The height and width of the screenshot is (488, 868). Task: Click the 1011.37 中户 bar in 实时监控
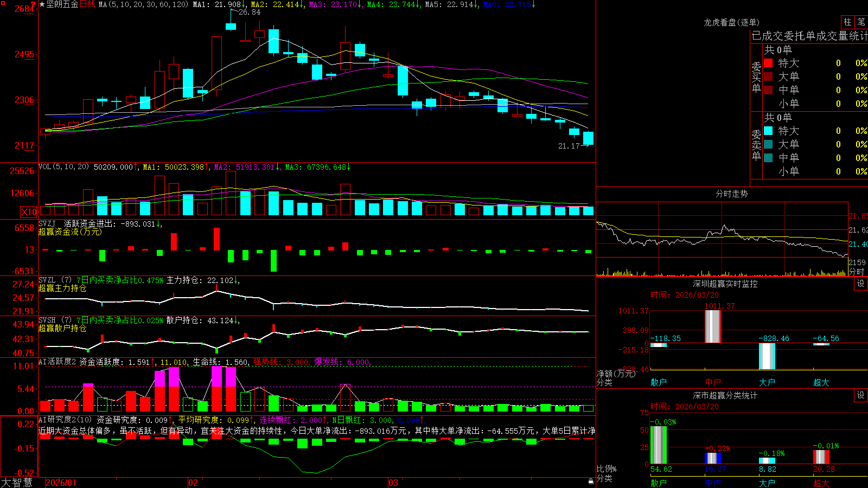click(x=712, y=326)
